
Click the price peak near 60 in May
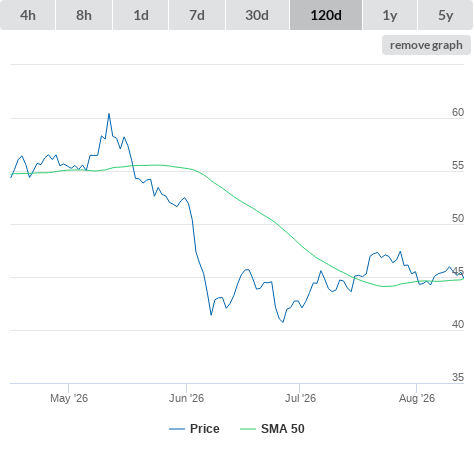109,114
